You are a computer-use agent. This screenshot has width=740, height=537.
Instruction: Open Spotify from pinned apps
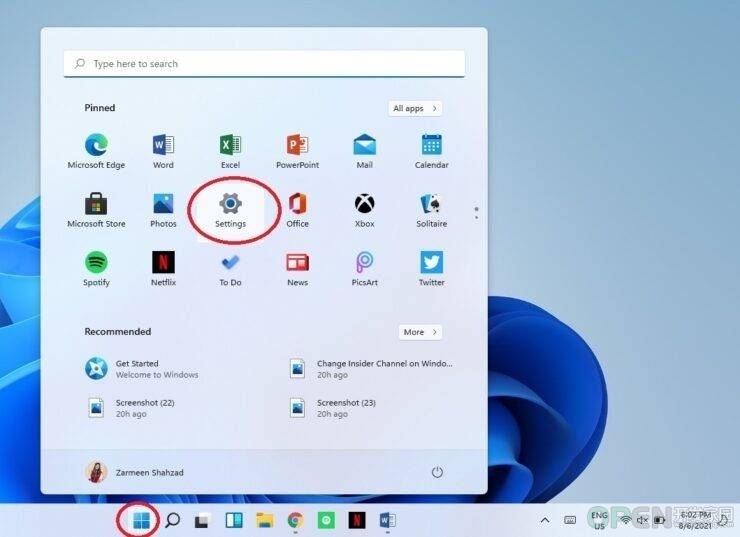click(96, 268)
